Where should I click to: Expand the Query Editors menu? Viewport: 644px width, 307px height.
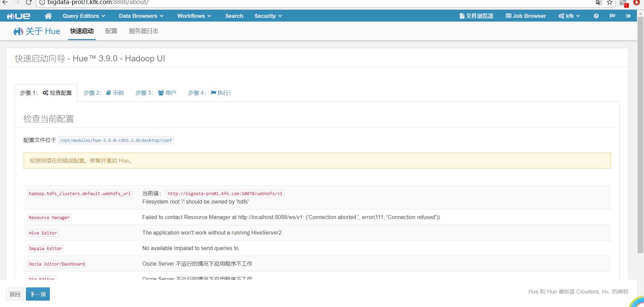[84, 16]
